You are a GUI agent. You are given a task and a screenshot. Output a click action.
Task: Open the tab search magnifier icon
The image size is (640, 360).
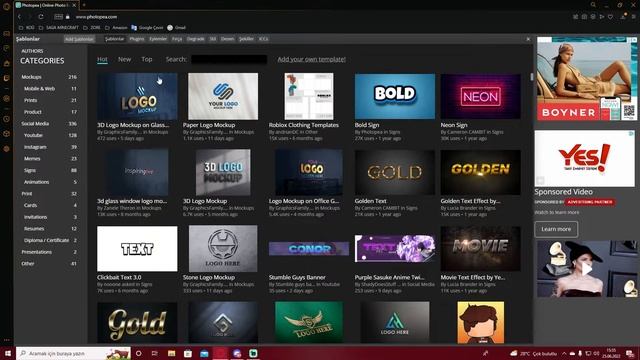593,5
